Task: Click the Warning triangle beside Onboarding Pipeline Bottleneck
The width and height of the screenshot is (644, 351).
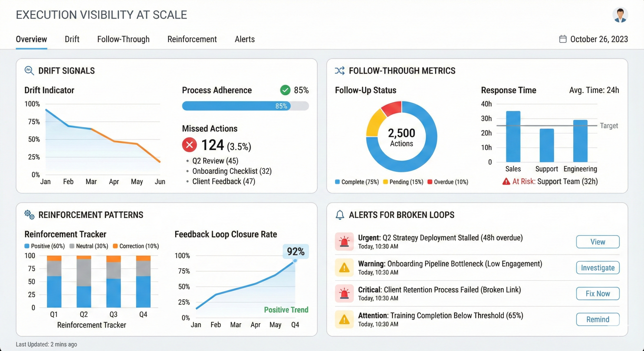Action: point(344,267)
